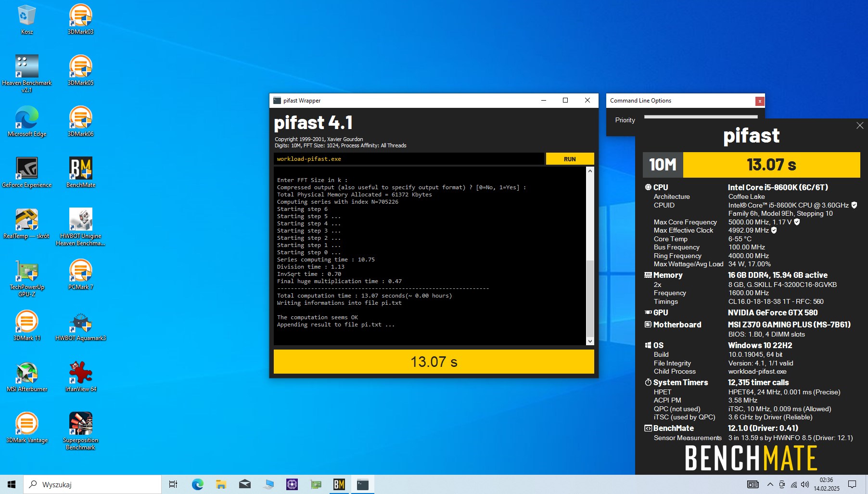Select the Superposition Benchmark desktop icon
The image size is (868, 494).
pos(80,431)
